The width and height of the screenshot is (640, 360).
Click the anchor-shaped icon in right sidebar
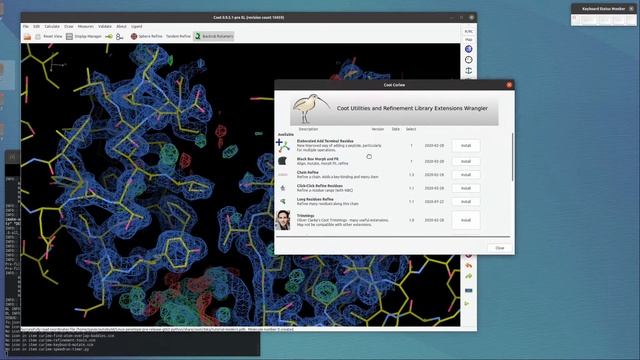(x=469, y=71)
